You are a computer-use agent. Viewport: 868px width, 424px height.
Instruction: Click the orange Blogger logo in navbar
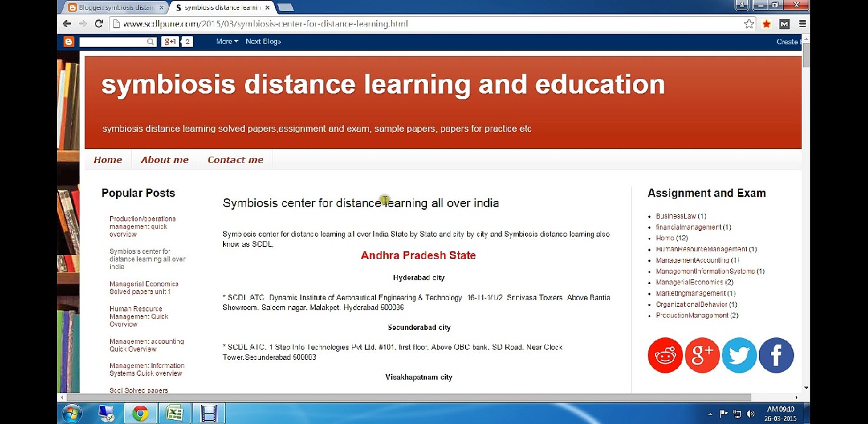[x=69, y=41]
